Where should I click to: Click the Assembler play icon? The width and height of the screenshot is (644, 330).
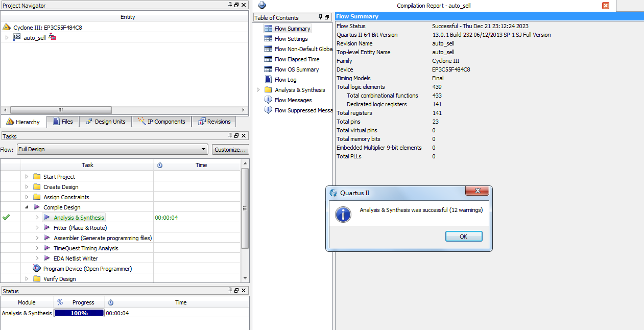47,238
